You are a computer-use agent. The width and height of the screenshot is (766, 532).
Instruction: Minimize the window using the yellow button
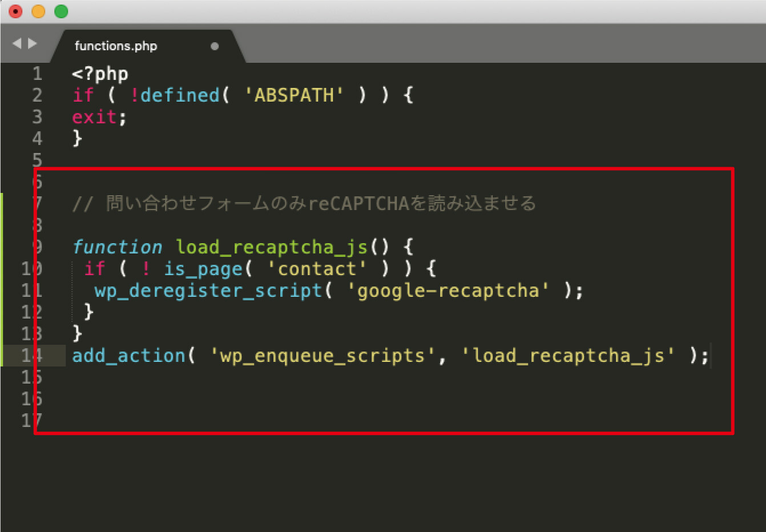(x=38, y=11)
